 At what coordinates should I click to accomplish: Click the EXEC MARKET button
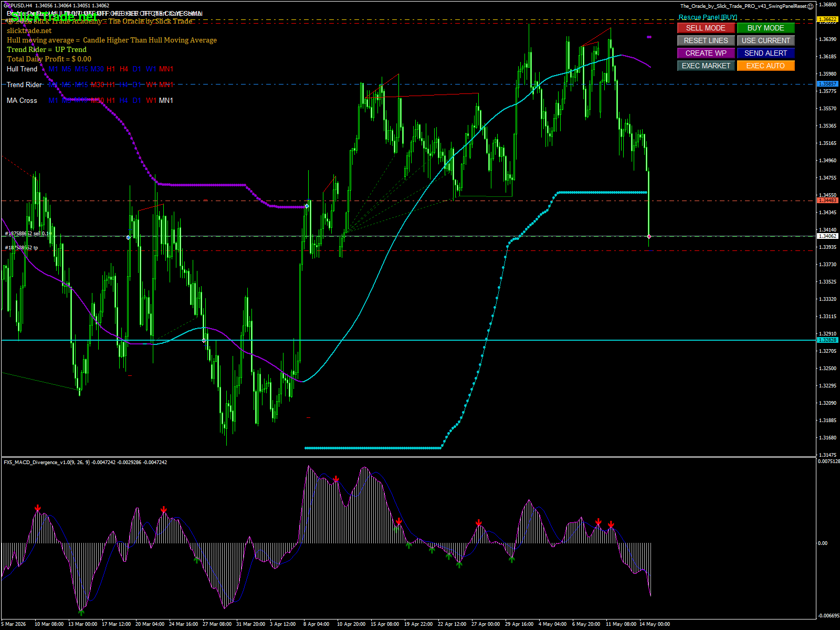(x=706, y=66)
